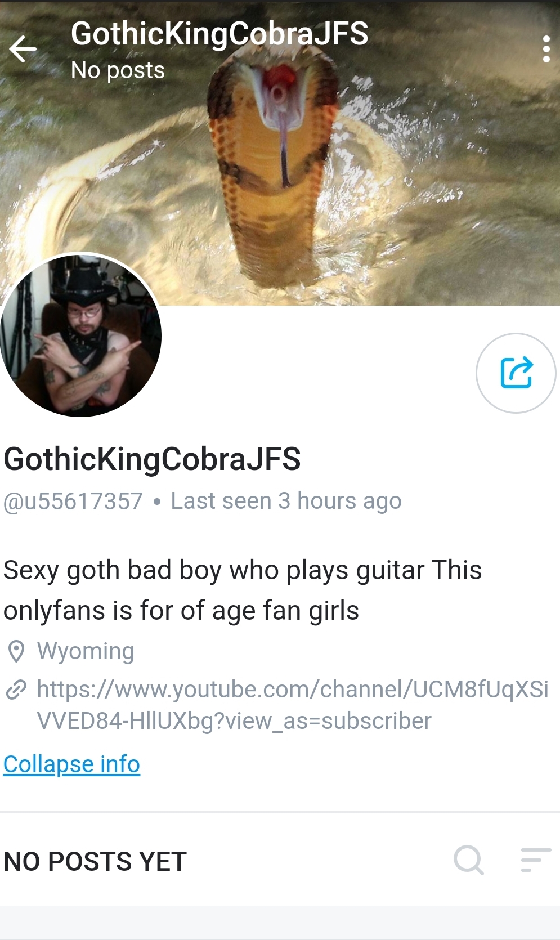Tap the Wyoming location text
560x940 pixels.
(x=86, y=651)
